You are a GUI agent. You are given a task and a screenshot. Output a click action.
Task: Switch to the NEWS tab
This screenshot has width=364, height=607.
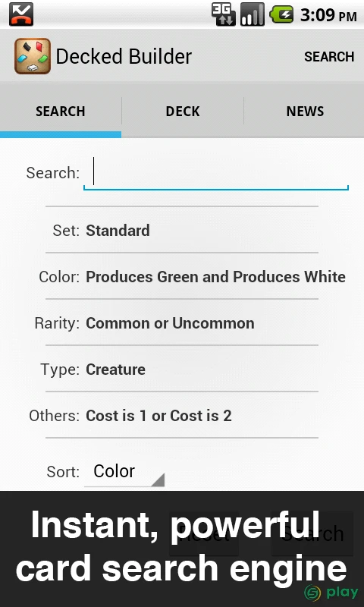tap(304, 111)
